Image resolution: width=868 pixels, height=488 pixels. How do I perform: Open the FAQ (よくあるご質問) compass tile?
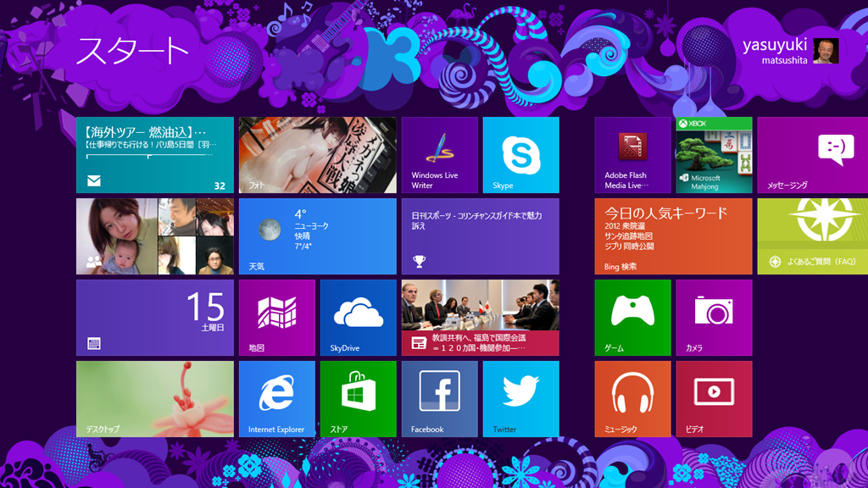(x=813, y=236)
